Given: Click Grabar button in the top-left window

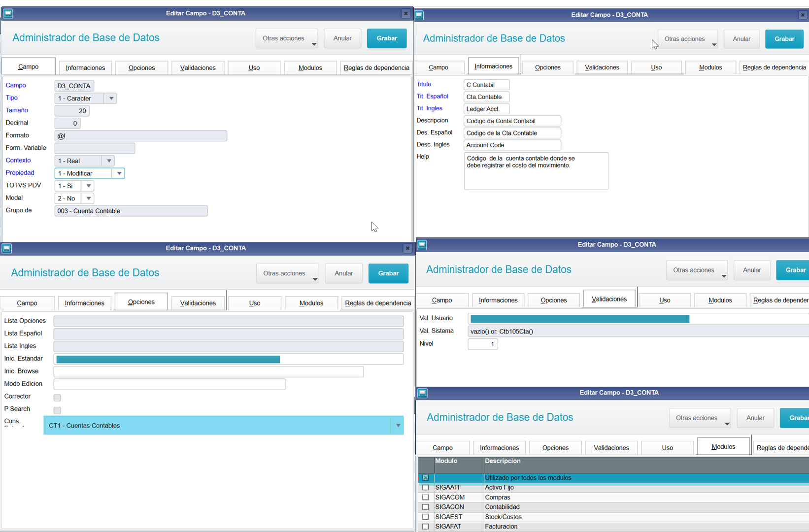Looking at the screenshot, I should click(x=387, y=38).
